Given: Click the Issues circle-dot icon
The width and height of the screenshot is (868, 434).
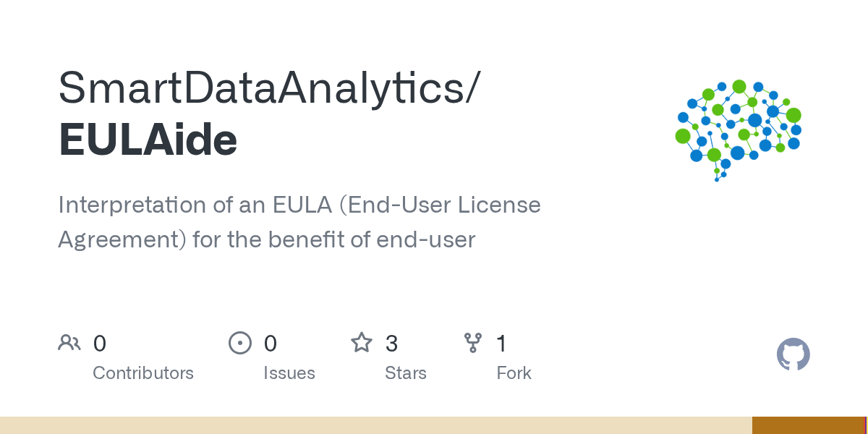Looking at the screenshot, I should pyautogui.click(x=239, y=343).
